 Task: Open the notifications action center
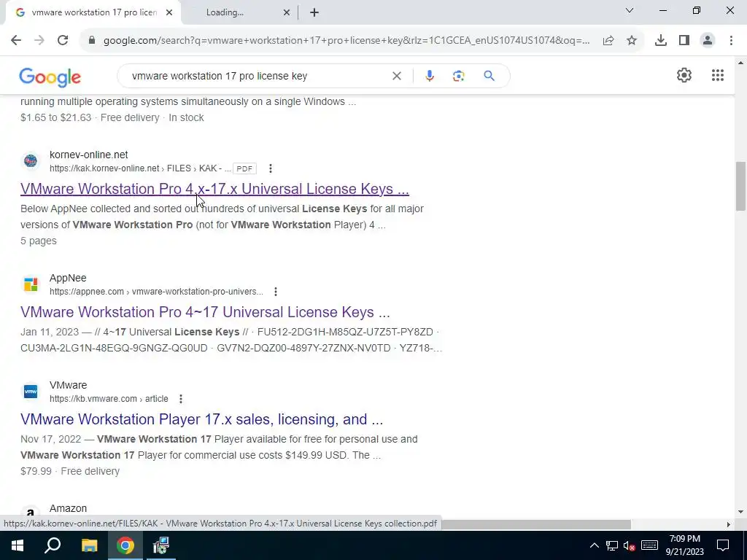[x=723, y=545]
